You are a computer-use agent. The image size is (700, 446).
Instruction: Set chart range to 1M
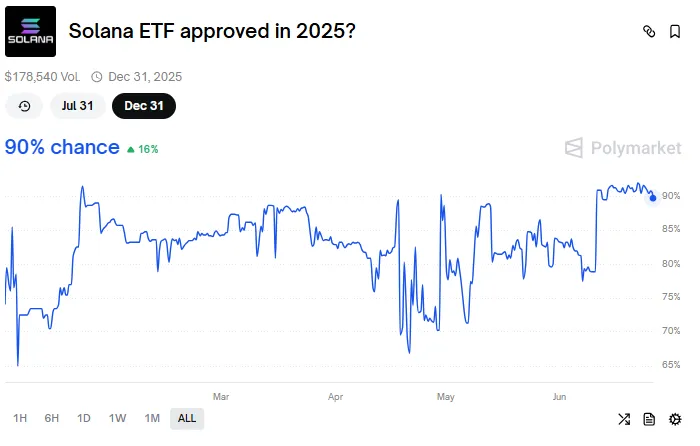point(152,418)
